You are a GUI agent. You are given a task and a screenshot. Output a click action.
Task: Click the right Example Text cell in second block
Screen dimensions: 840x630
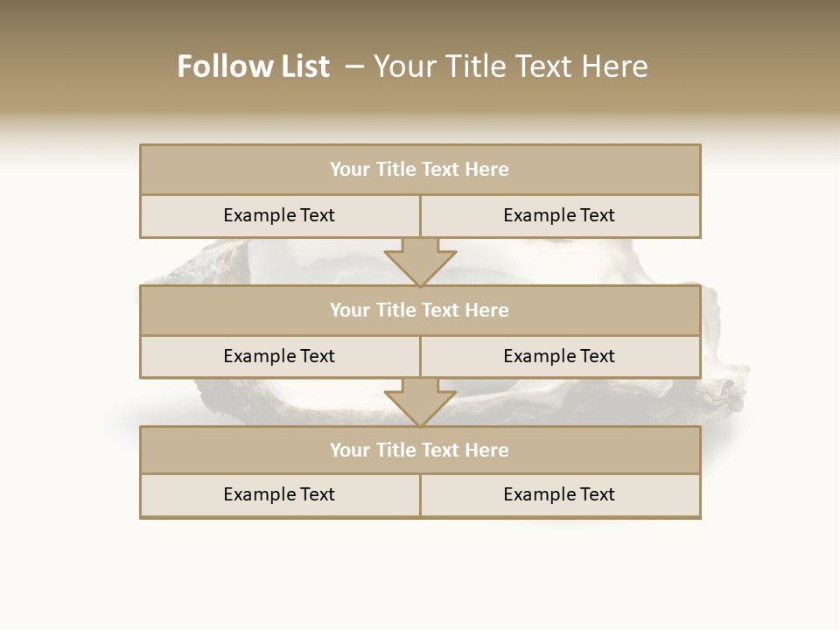559,356
